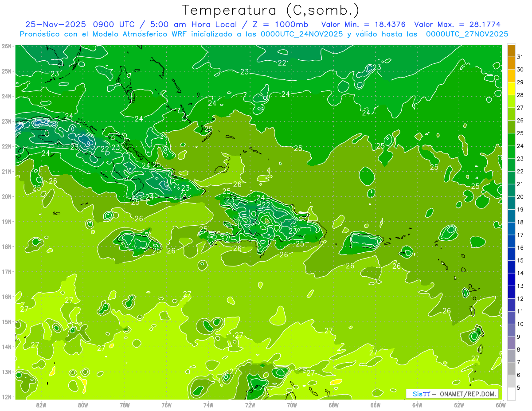Viewport: 532px width, 411px height.
Task: Click the 'Temperatura (C,somb.)' chart title
Action: 270,10
